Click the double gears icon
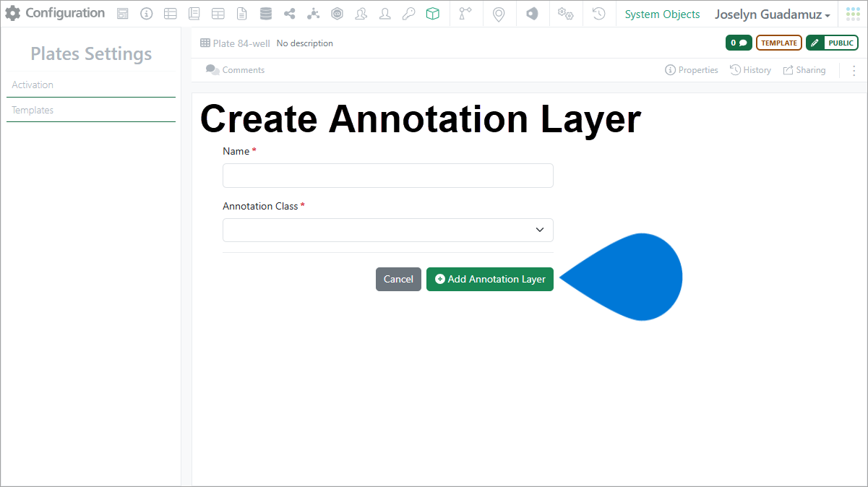The image size is (868, 487). coord(565,14)
